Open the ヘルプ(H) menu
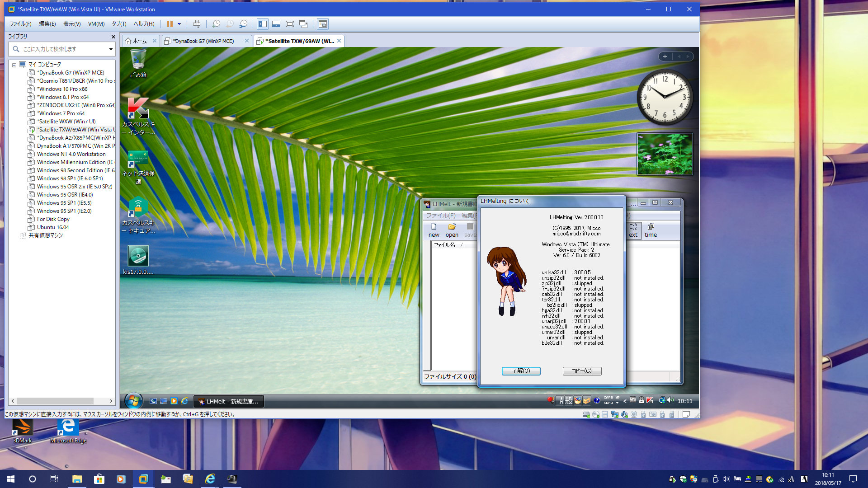 pyautogui.click(x=144, y=24)
